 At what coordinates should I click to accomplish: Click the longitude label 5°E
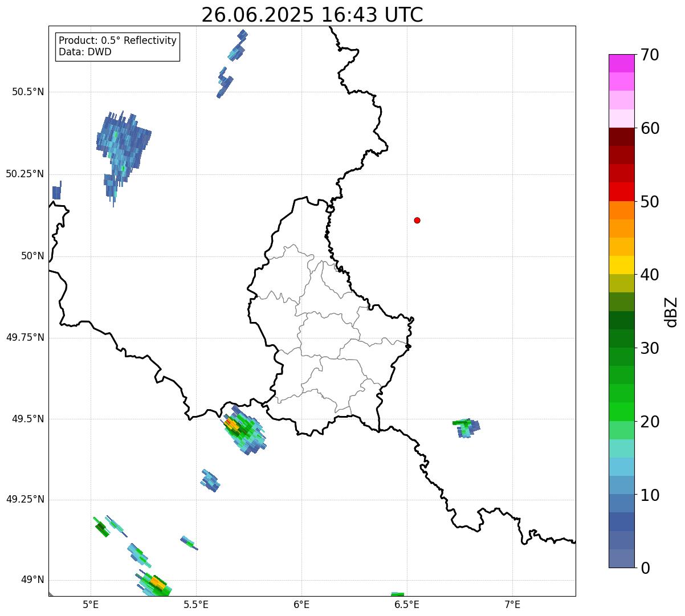[91, 604]
